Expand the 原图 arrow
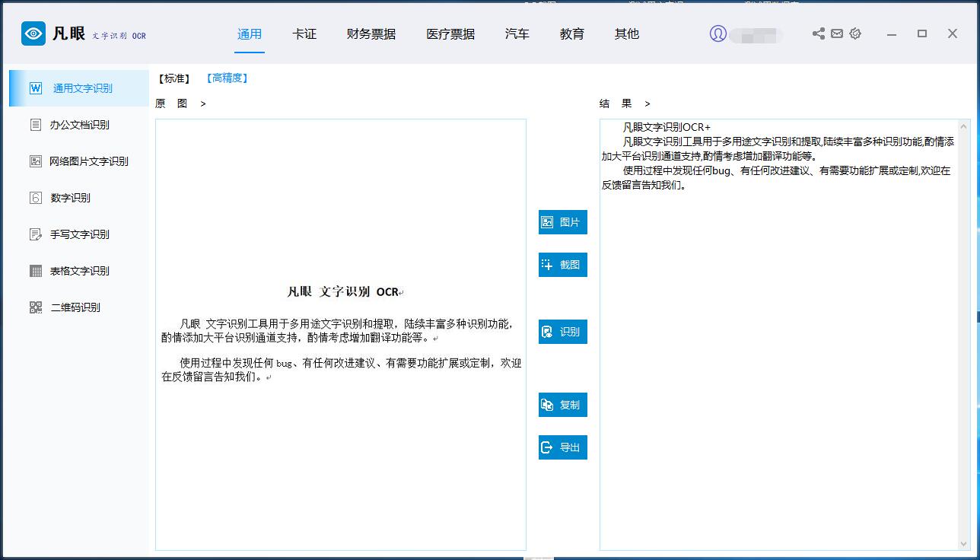 pyautogui.click(x=203, y=103)
